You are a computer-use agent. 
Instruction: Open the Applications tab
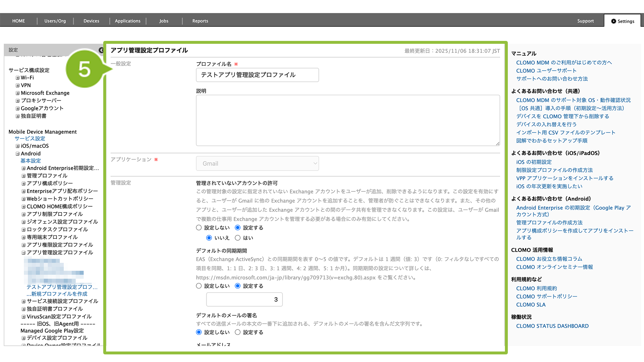click(127, 21)
